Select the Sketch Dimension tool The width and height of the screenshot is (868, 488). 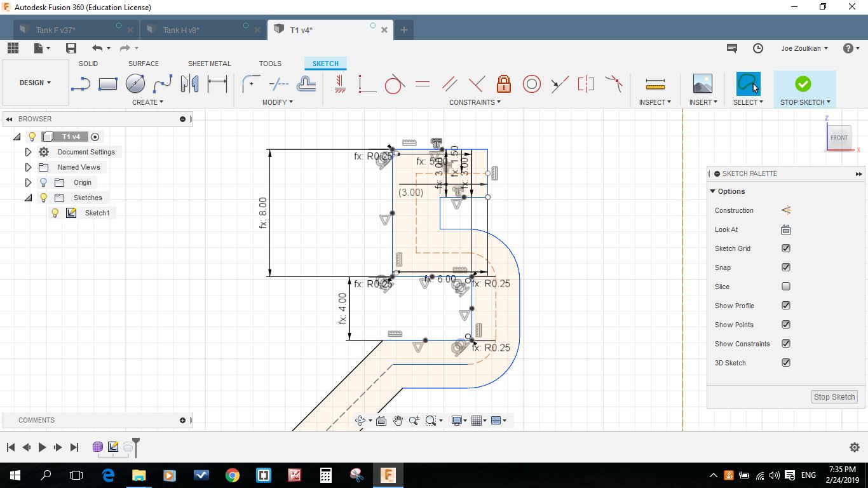coord(217,83)
